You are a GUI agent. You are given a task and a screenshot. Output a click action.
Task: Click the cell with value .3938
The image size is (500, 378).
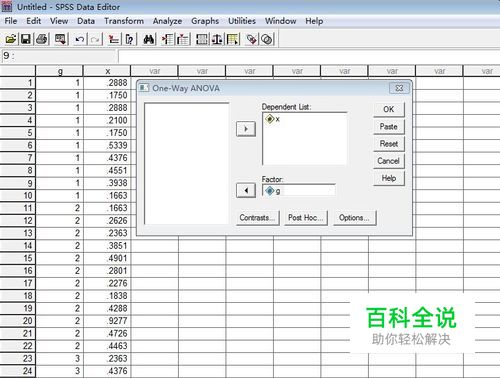[x=107, y=183]
